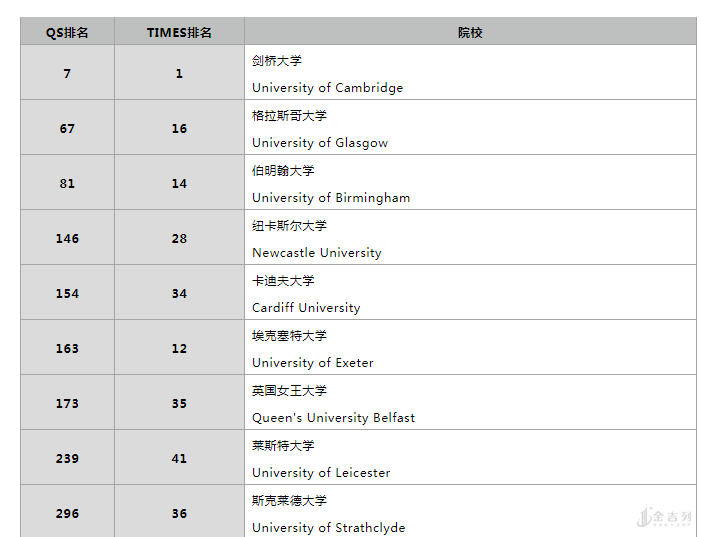This screenshot has width=701, height=537.
Task: Click University of Glasgow name
Action: click(320, 143)
